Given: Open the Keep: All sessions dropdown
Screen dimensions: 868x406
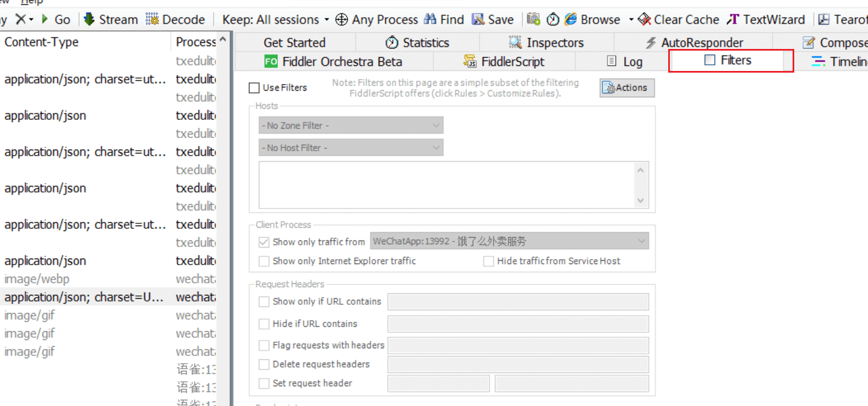Looking at the screenshot, I should point(275,20).
